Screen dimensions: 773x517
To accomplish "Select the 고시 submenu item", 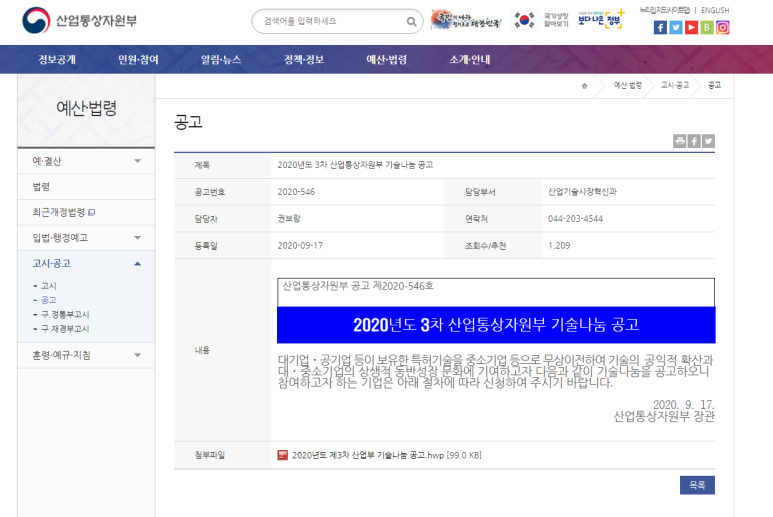I will pyautogui.click(x=48, y=286).
